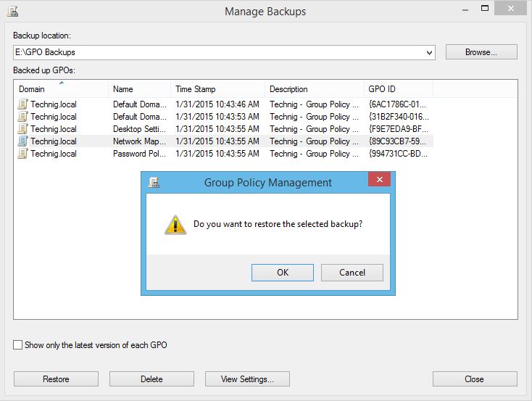
Task: Select the Desktop Setti... backup name
Action: tap(139, 129)
